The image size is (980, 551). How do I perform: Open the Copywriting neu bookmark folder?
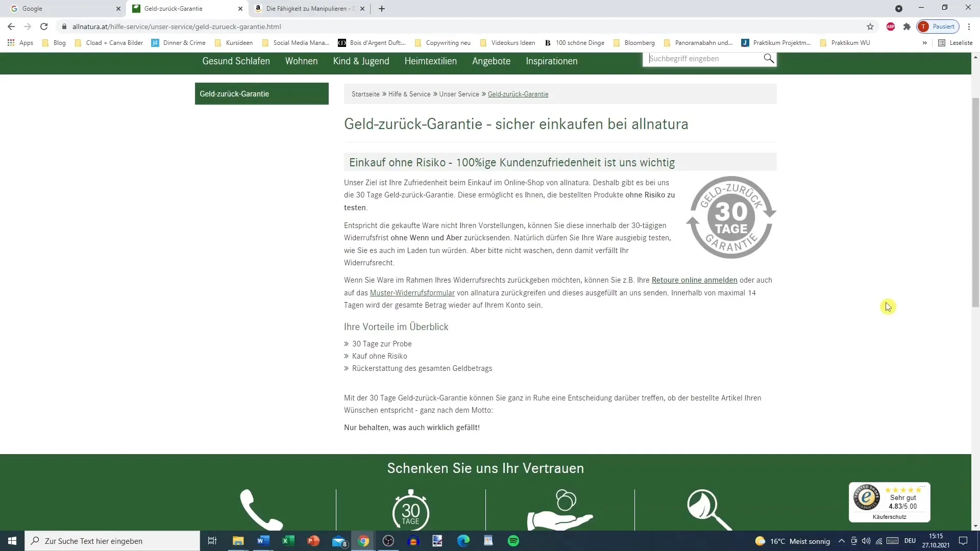(x=443, y=43)
